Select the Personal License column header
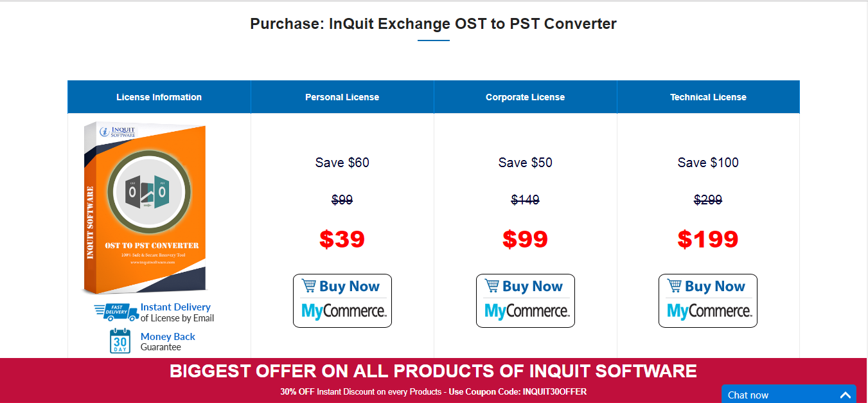Viewport: 868px width, 403px height. pyautogui.click(x=342, y=97)
